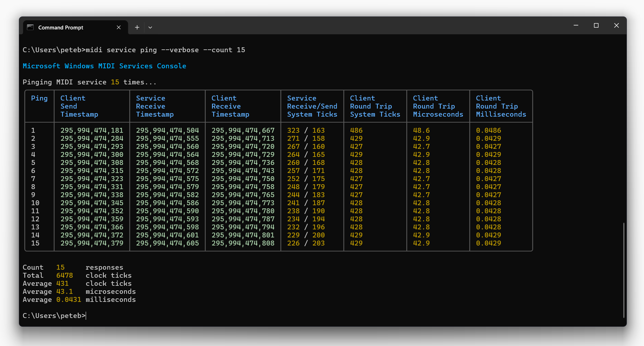Click 'Client Receive Timestamp' column header
This screenshot has height=346, width=644.
(230, 106)
